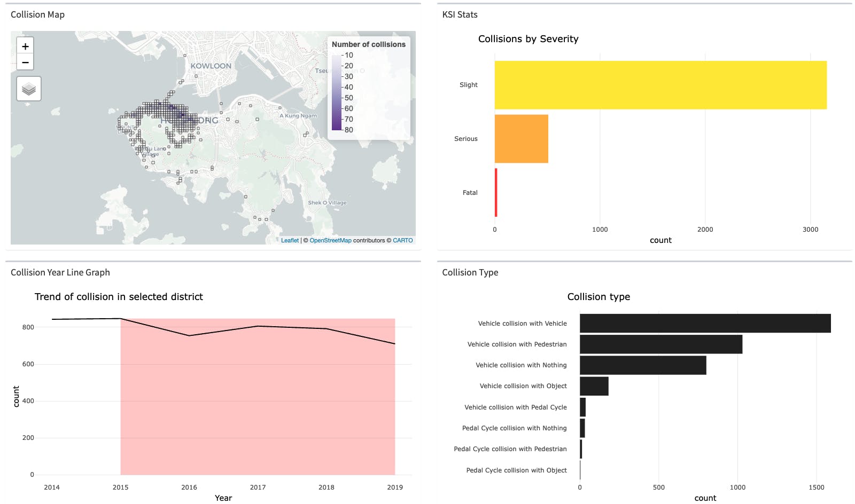Click 'Trend of collision in selected district' title
Screen dimensions: 855x504
point(119,297)
